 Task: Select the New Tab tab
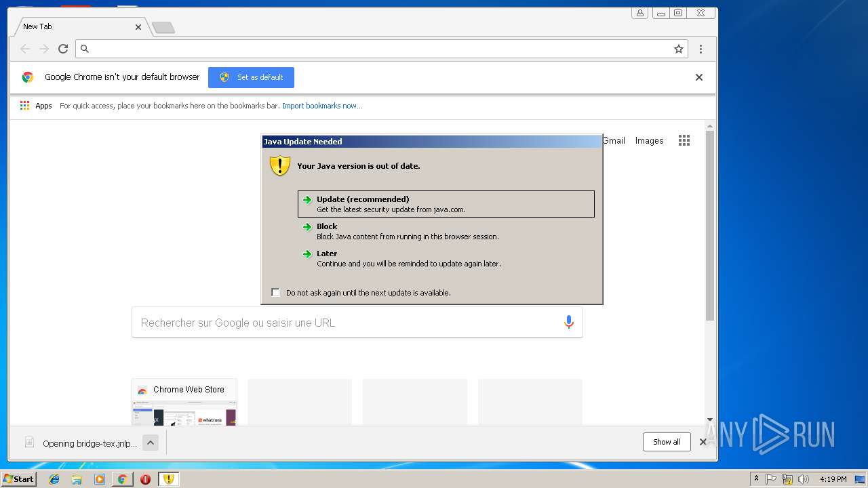79,26
